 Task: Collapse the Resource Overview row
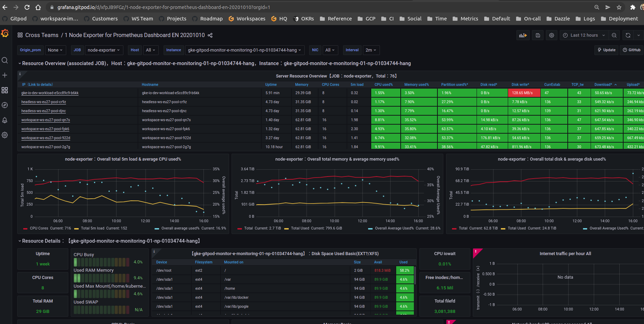[20, 63]
